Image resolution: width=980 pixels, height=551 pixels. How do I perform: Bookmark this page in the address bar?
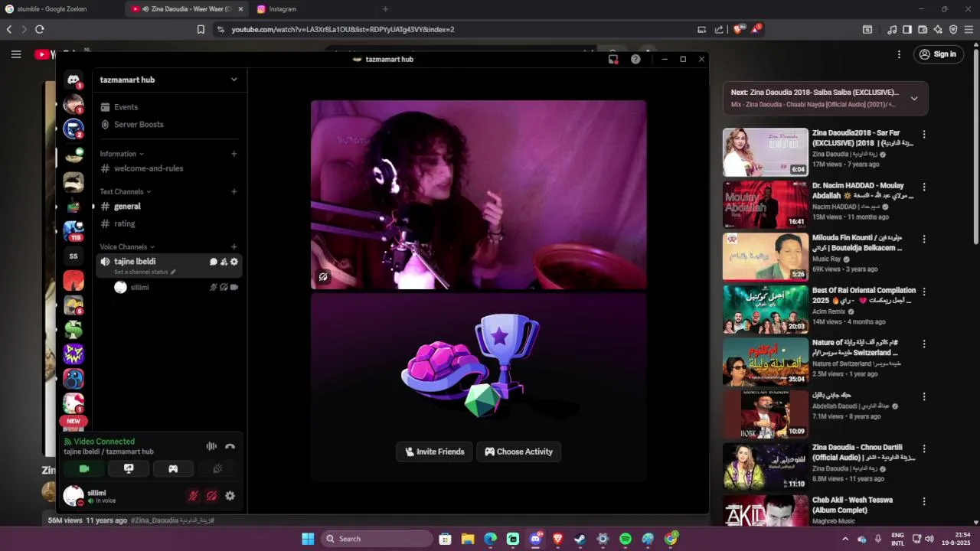(201, 29)
